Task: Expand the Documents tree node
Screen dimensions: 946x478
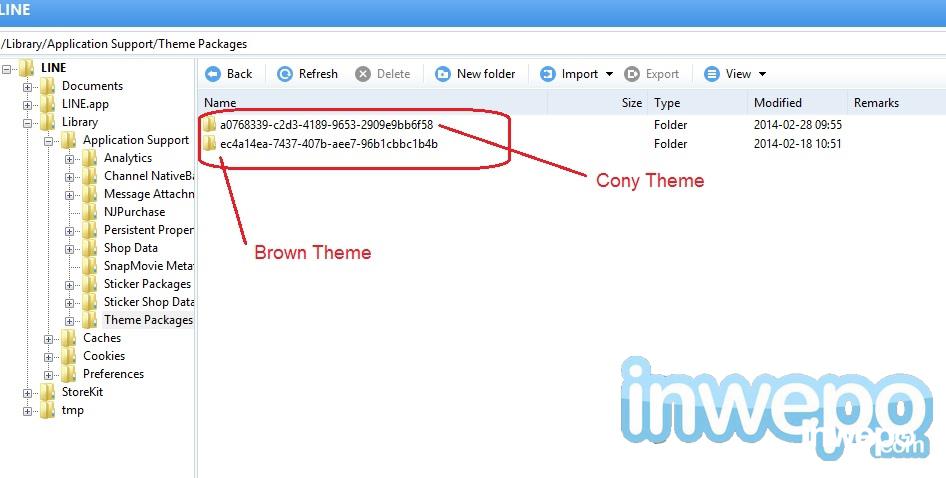Action: (27, 87)
